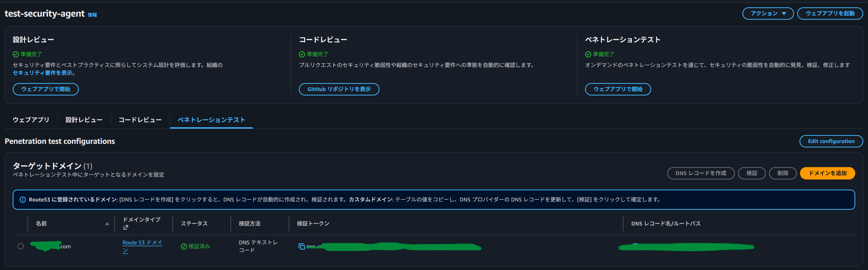The image size is (868, 270).
Task: Click the external link icon under ドメインタイプ
Action: (126, 227)
